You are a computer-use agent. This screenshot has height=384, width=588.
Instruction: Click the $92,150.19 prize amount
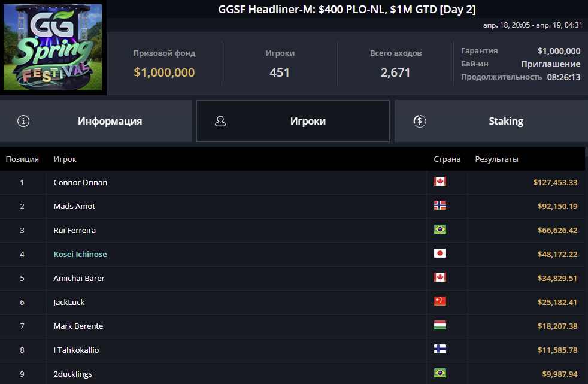point(557,206)
